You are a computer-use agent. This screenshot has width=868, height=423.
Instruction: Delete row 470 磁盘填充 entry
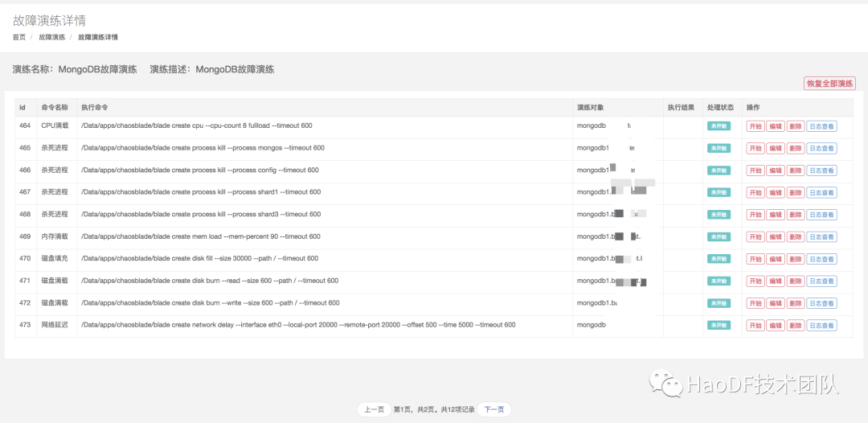[x=795, y=259]
